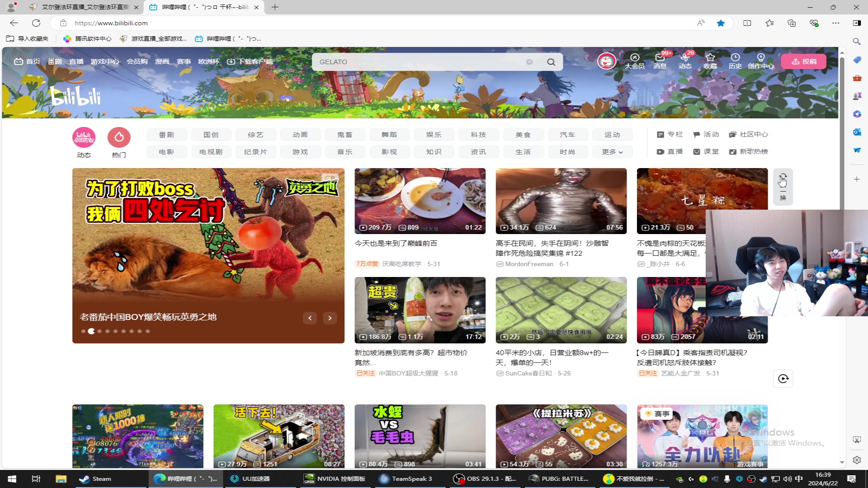Image resolution: width=868 pixels, height=488 pixels.
Task: Open the 知识 category tab
Action: pos(434,152)
